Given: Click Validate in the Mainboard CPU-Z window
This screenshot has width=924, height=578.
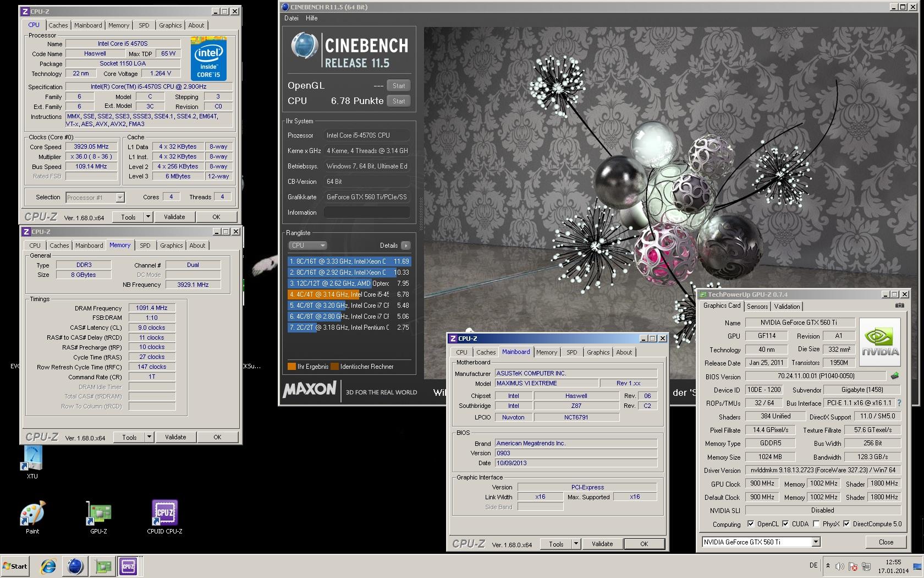Looking at the screenshot, I should [x=602, y=544].
